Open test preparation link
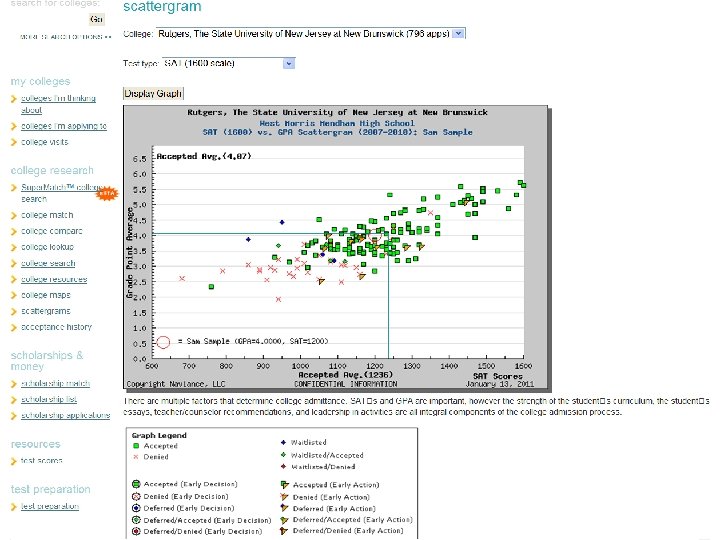Viewport: 720px width, 540px height. (50, 506)
